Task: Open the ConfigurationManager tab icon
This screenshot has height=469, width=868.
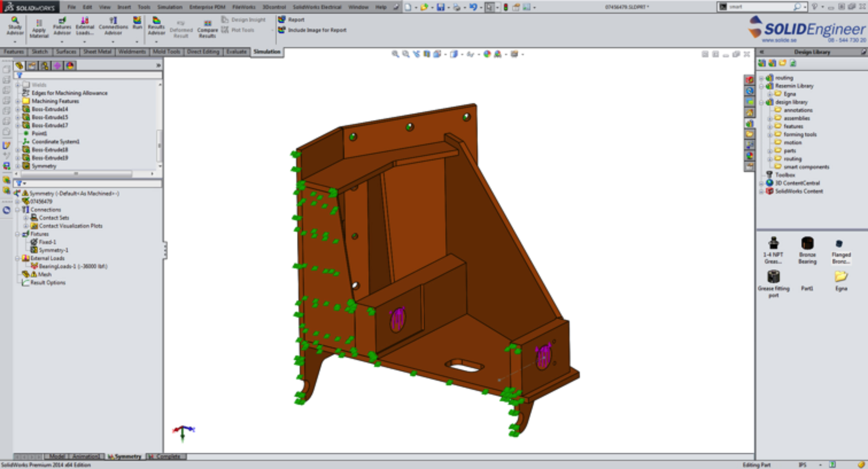Action: click(44, 66)
